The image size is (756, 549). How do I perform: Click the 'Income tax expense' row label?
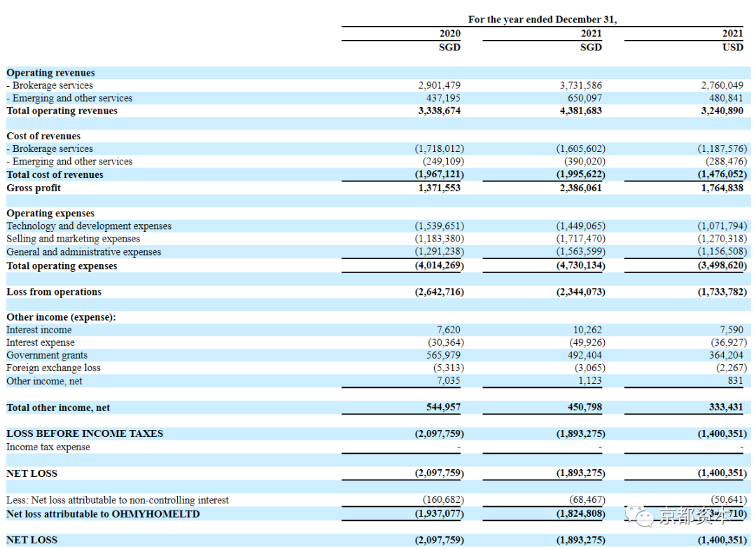48,447
